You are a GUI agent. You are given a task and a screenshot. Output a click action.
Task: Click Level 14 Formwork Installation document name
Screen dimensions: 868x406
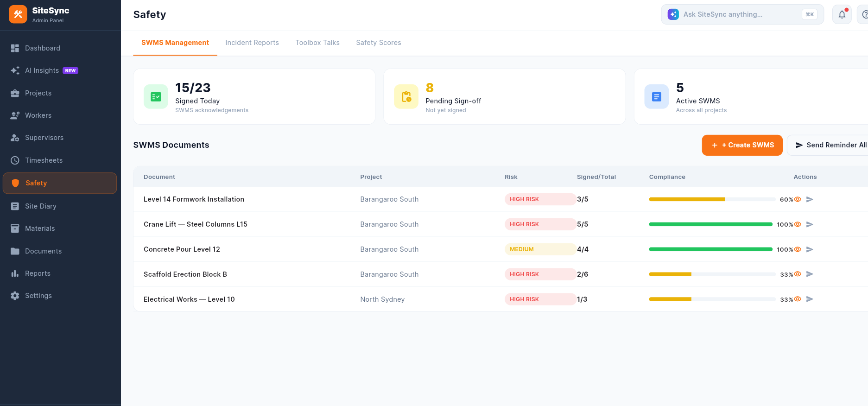click(194, 199)
